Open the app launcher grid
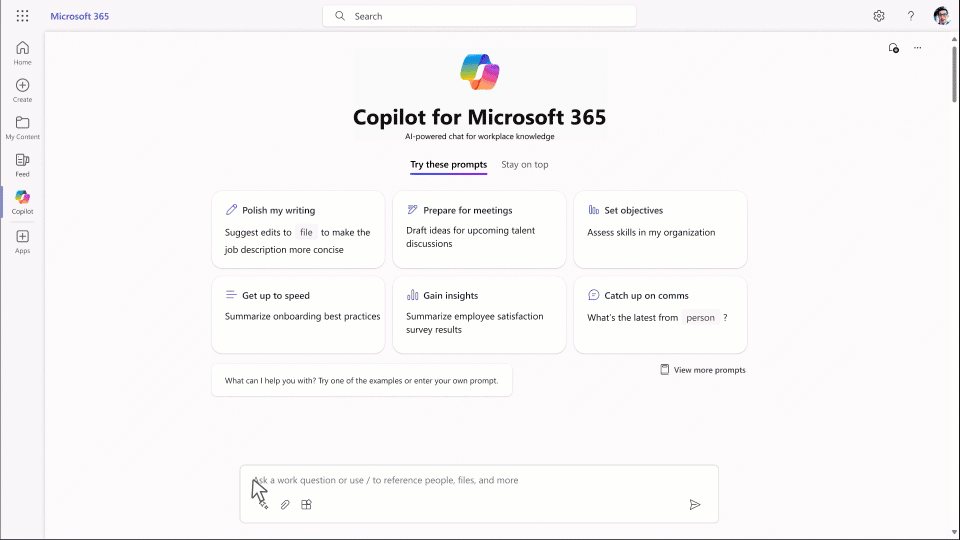 click(22, 16)
